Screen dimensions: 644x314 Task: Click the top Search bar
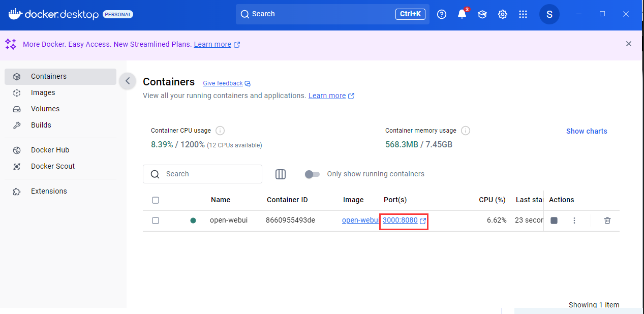tap(332, 14)
